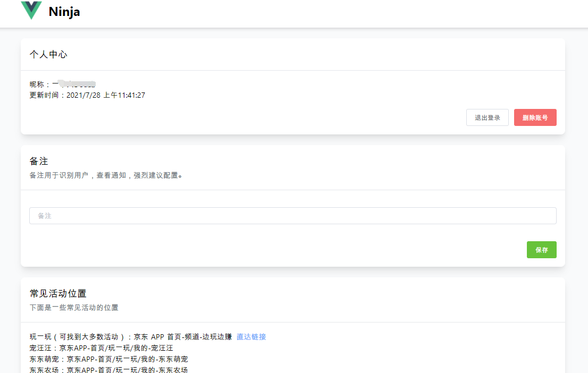Select the 个人中心 heading text
The image size is (588, 373).
coord(48,54)
